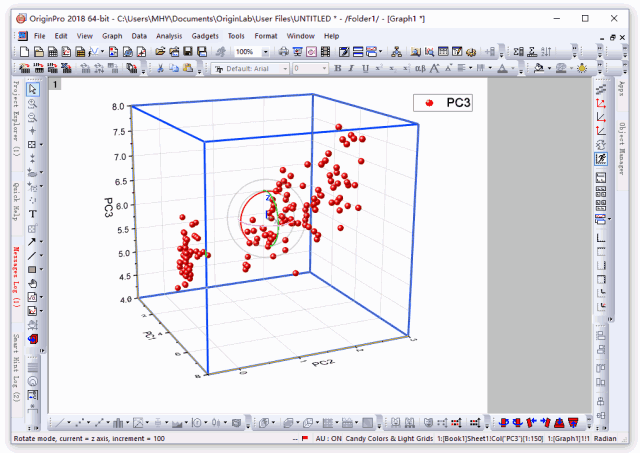Open the zoom percentage dropdown

[x=266, y=52]
